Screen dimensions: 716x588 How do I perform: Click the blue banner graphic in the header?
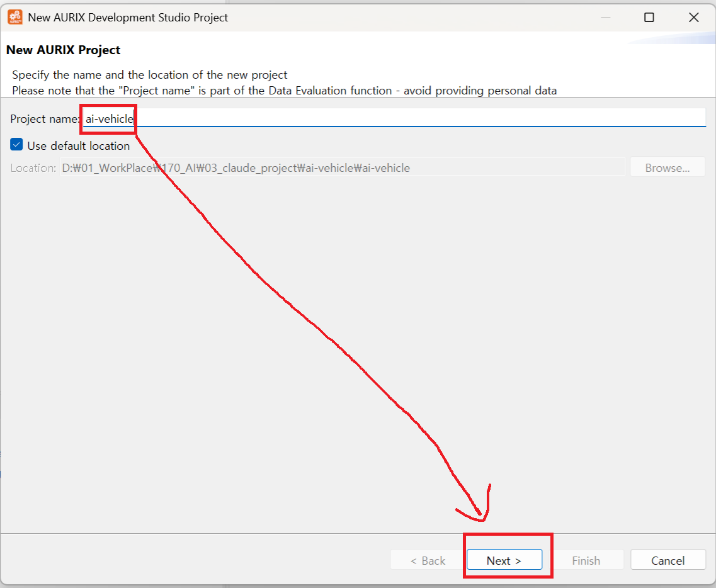(x=674, y=39)
